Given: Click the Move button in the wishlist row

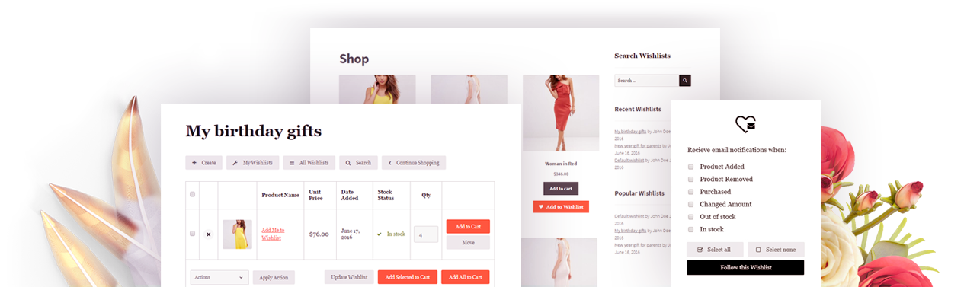Looking at the screenshot, I should pyautogui.click(x=468, y=243).
